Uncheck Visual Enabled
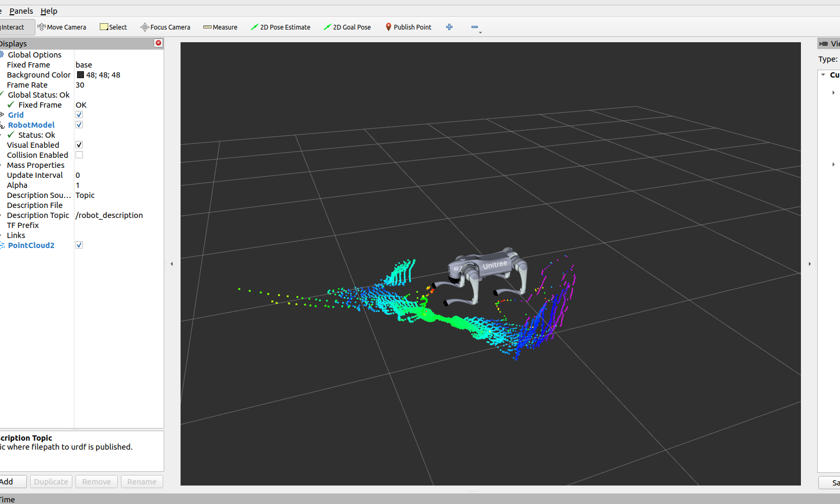Viewport: 840px width, 504px height. (x=79, y=145)
